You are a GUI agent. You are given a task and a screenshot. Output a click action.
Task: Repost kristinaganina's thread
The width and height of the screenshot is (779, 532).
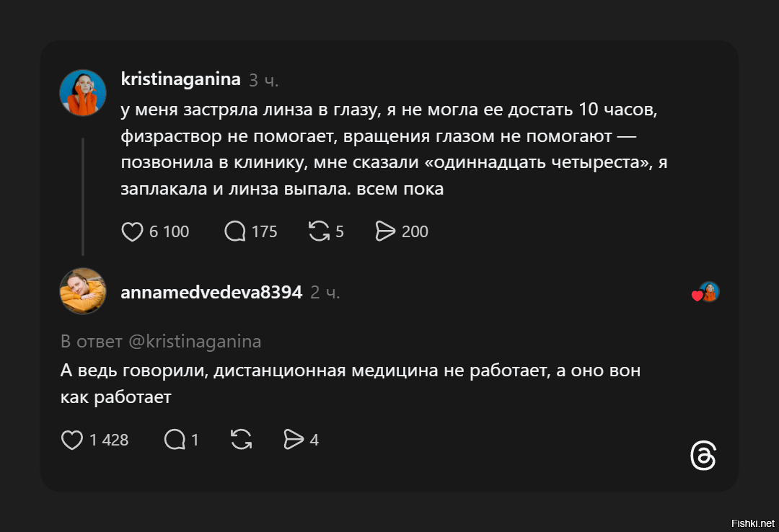coord(318,231)
